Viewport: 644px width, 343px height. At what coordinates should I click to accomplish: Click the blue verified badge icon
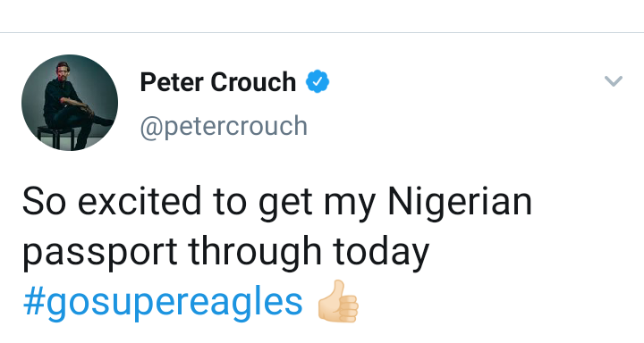318,81
